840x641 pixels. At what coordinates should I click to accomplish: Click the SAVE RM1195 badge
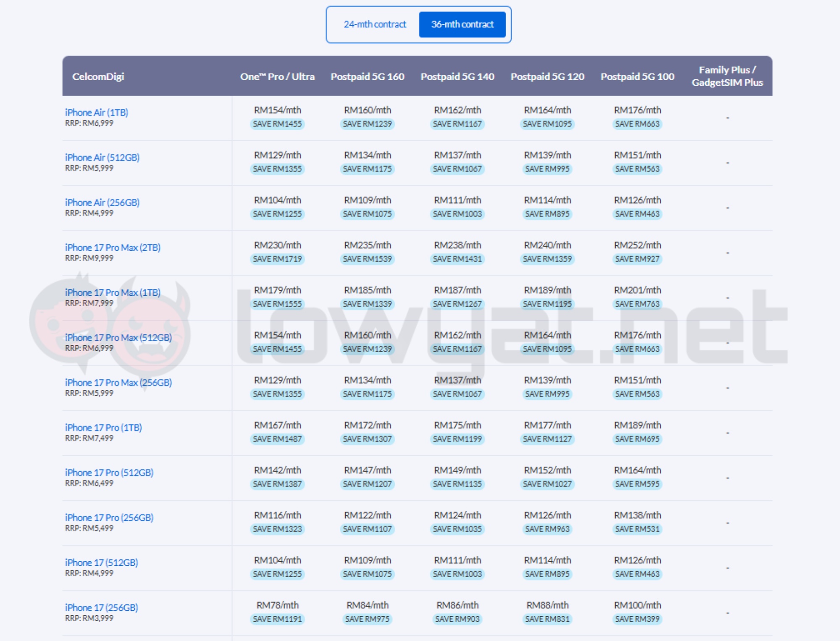[x=547, y=304]
